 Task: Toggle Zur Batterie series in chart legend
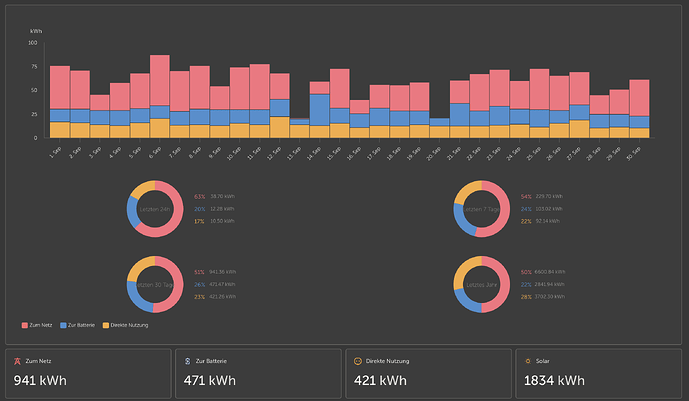[x=77, y=325]
